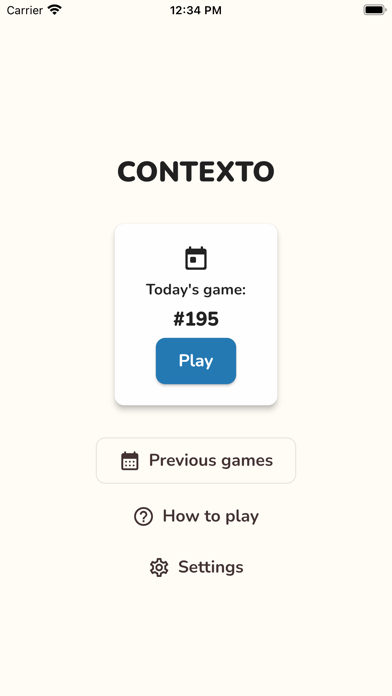Click the white Today's game card

196,315
